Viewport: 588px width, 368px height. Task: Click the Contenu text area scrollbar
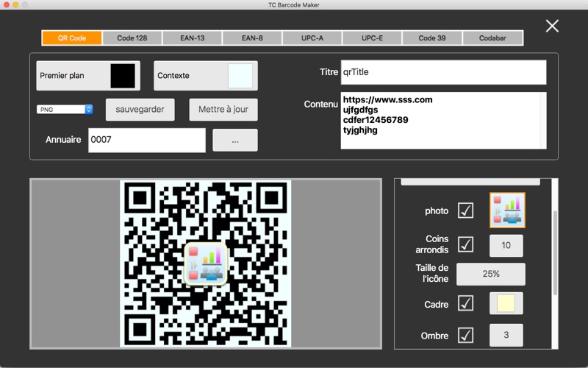tap(543, 121)
